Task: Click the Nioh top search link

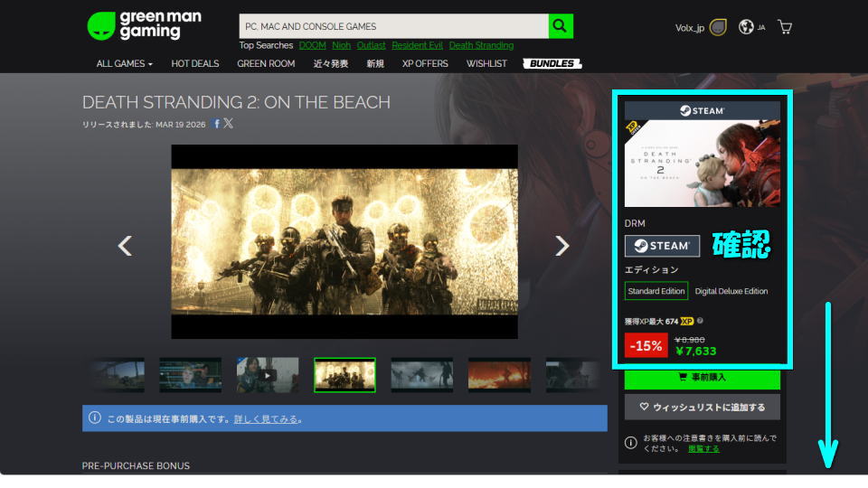Action: [x=341, y=45]
